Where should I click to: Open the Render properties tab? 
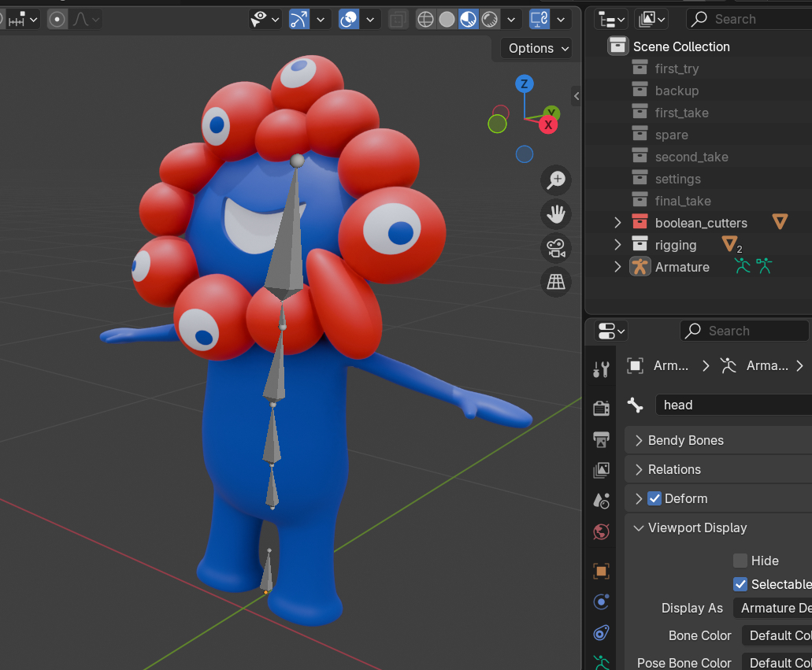tap(602, 407)
